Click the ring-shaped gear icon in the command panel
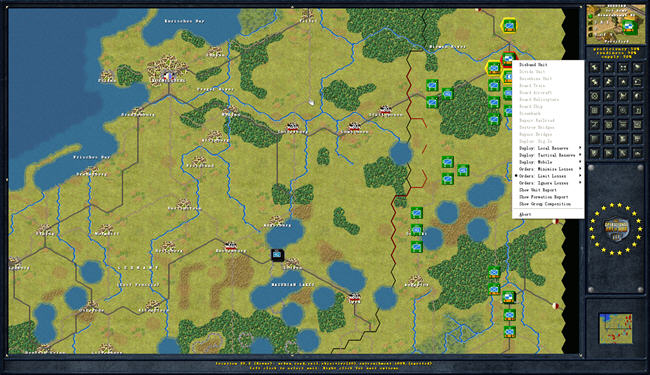Image resolution: width=650 pixels, height=375 pixels. click(x=594, y=96)
